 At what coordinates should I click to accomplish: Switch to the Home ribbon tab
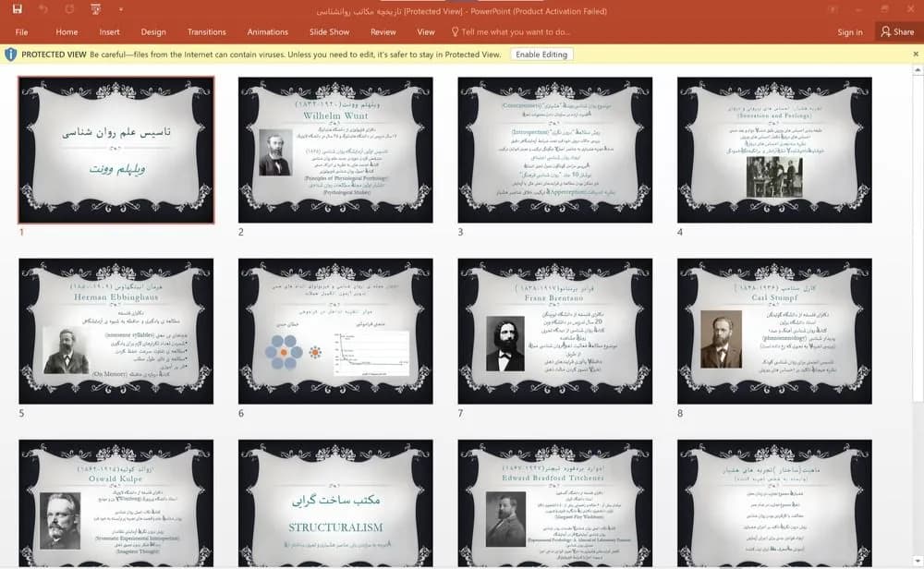coord(67,31)
